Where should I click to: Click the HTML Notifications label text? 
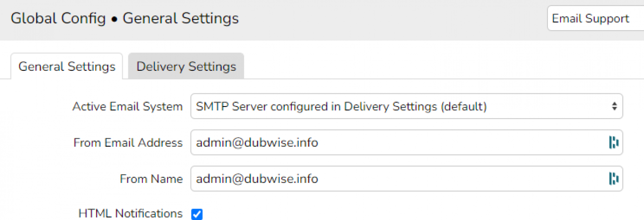130,213
